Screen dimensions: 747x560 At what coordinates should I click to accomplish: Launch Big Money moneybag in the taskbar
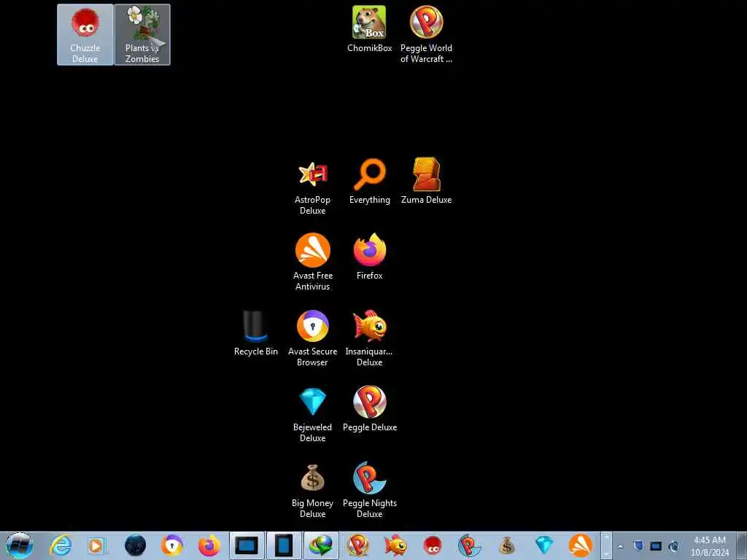tap(507, 545)
